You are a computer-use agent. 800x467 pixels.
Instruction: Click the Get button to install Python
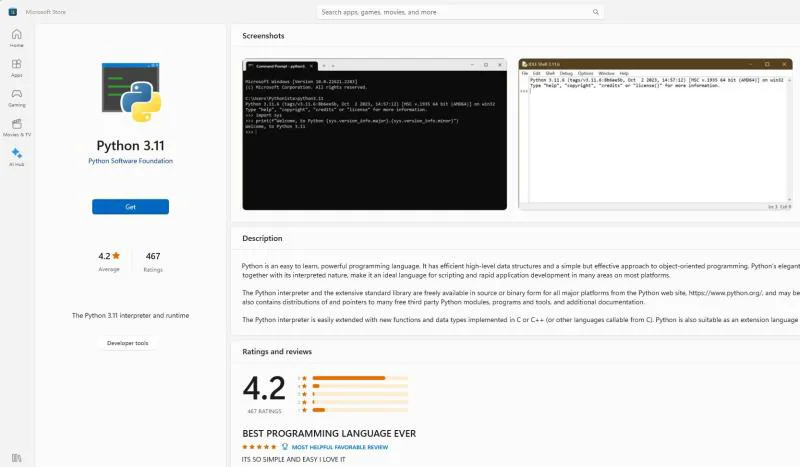(131, 207)
